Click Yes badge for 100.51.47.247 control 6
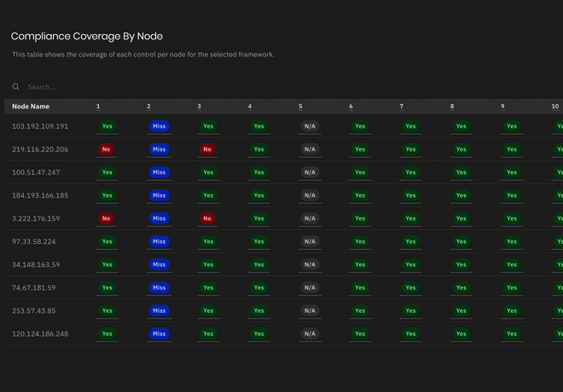563x392 pixels. [360, 172]
